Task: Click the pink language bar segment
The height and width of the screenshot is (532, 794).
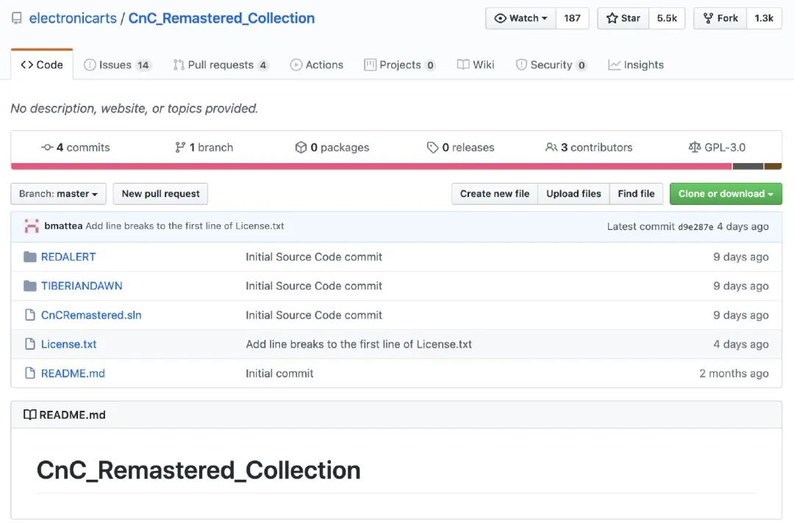Action: point(371,167)
